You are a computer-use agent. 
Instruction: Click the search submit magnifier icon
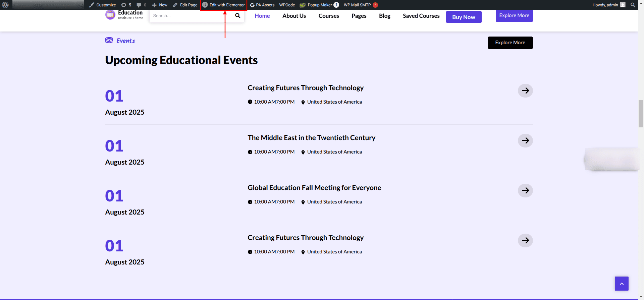(x=238, y=16)
